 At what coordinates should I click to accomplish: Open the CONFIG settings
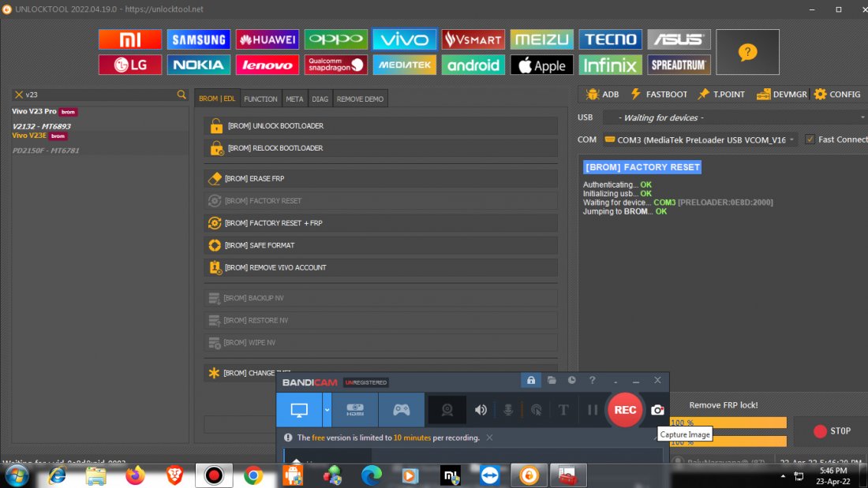click(x=837, y=94)
